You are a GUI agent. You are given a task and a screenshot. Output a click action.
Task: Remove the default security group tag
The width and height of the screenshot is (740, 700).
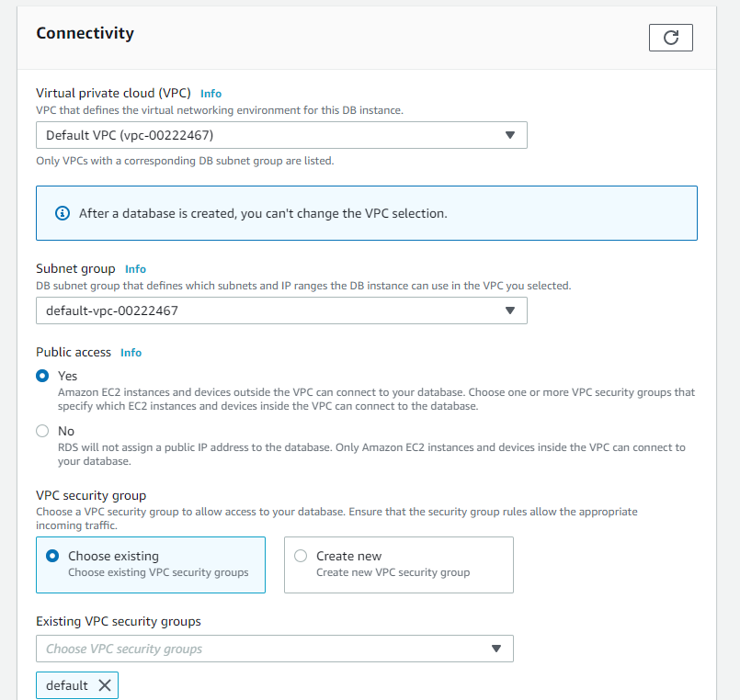point(105,685)
